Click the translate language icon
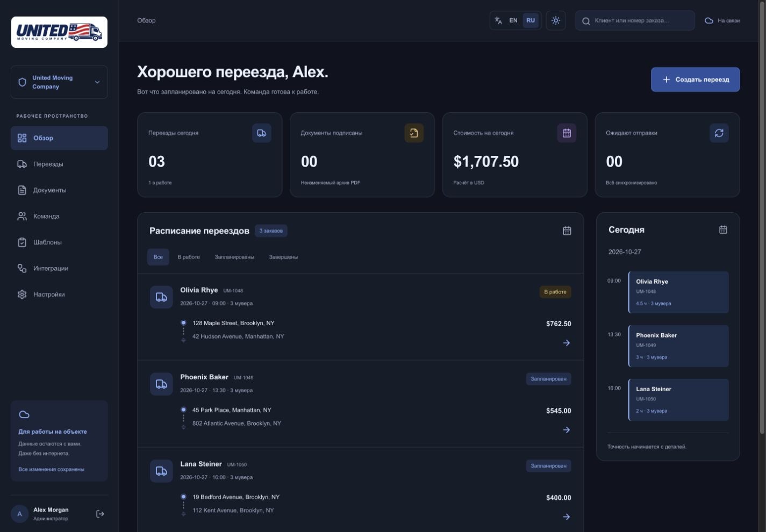Viewport: 766px width, 532px height. point(498,20)
